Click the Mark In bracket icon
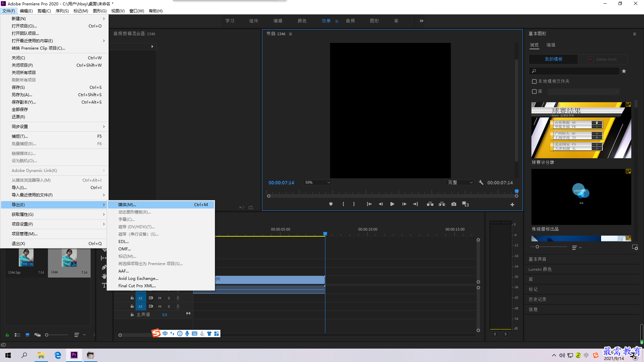Viewport: 644px width, 362px height. [x=343, y=204]
